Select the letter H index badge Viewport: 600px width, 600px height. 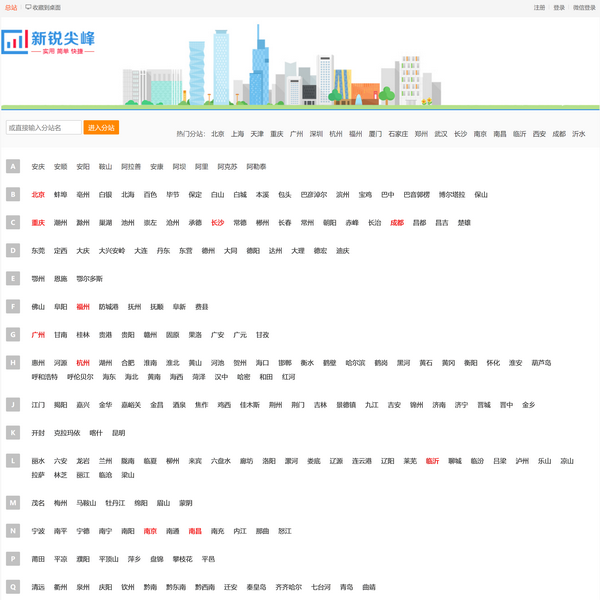[x=12, y=363]
